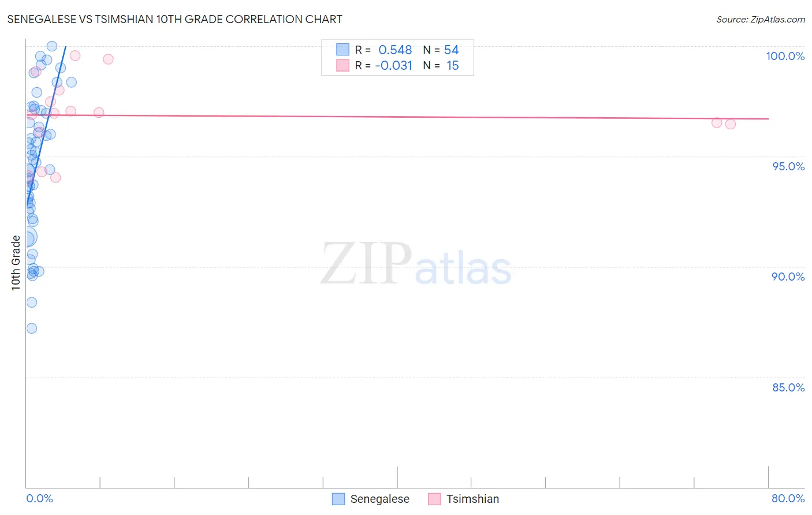Click the rightmost pink Tsimshian data point

coord(731,124)
